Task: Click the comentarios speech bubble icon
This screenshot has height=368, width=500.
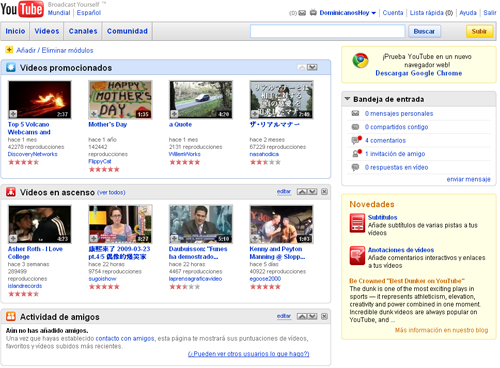Action: [356, 140]
